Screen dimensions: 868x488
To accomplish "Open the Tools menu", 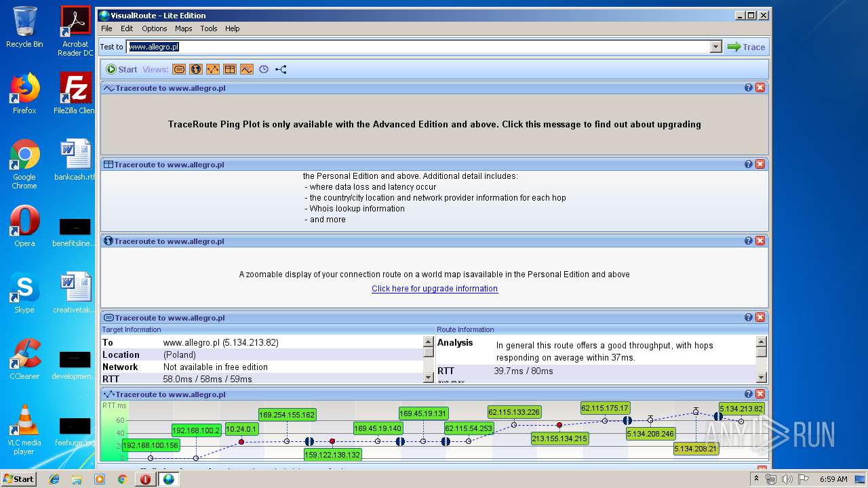I will tap(209, 28).
